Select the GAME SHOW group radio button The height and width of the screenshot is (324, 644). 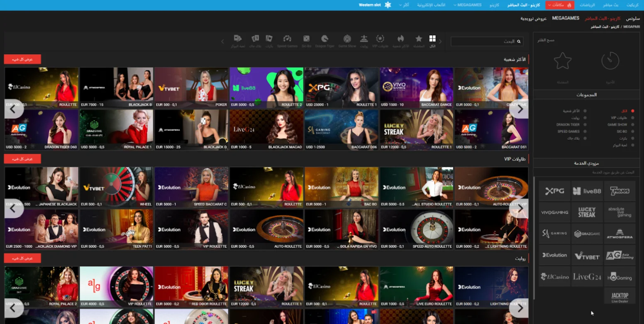coord(632,125)
